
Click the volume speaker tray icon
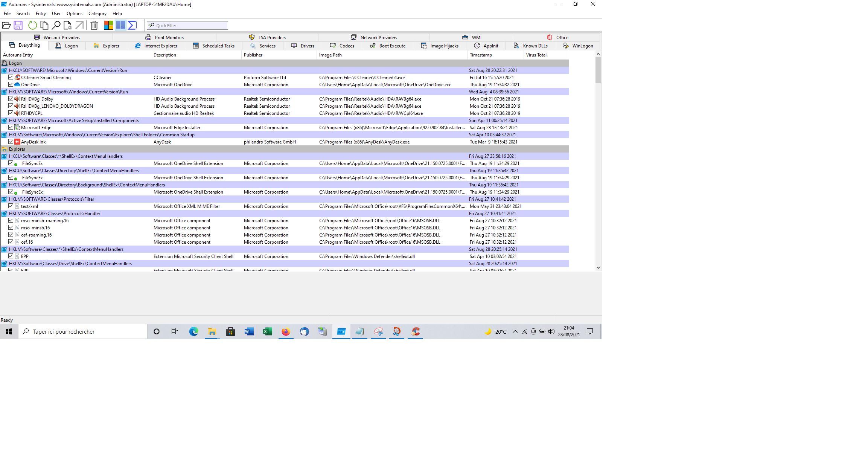pyautogui.click(x=551, y=331)
